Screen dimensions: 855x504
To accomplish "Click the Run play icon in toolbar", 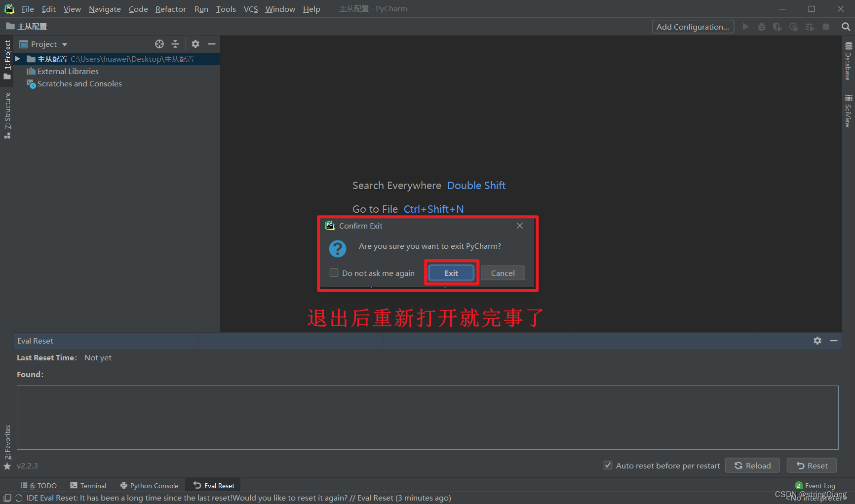I will [x=745, y=27].
